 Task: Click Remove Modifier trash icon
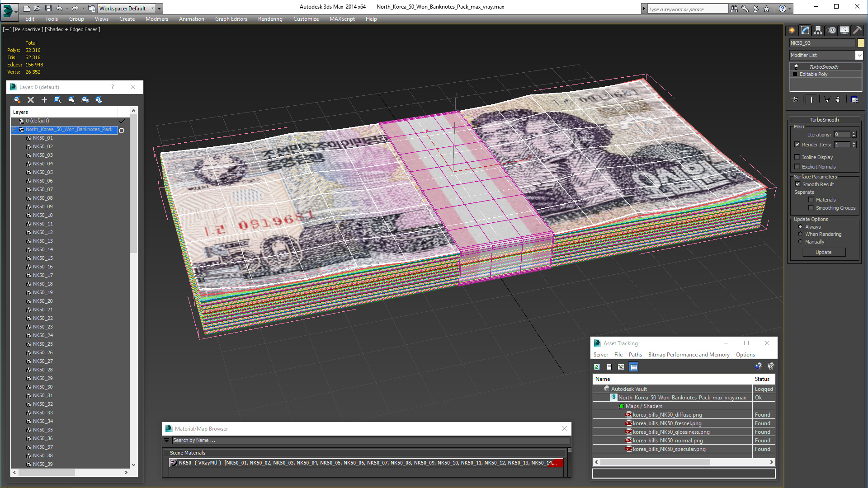point(838,99)
